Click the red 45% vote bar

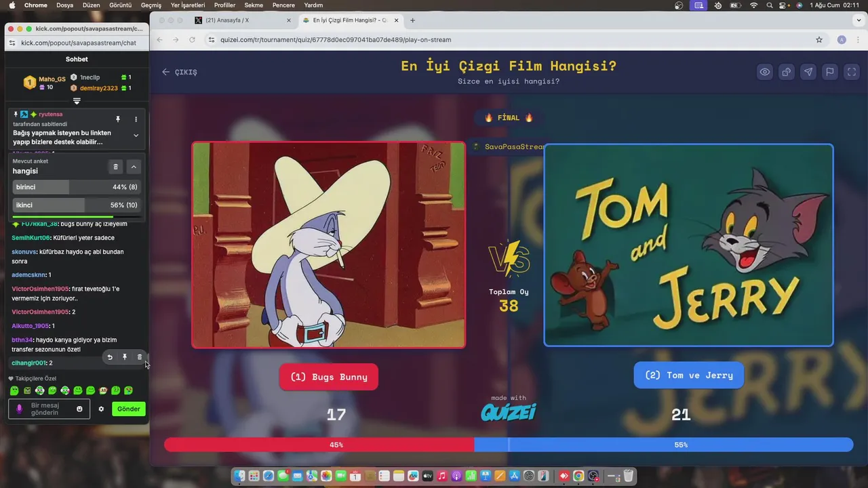point(319,445)
